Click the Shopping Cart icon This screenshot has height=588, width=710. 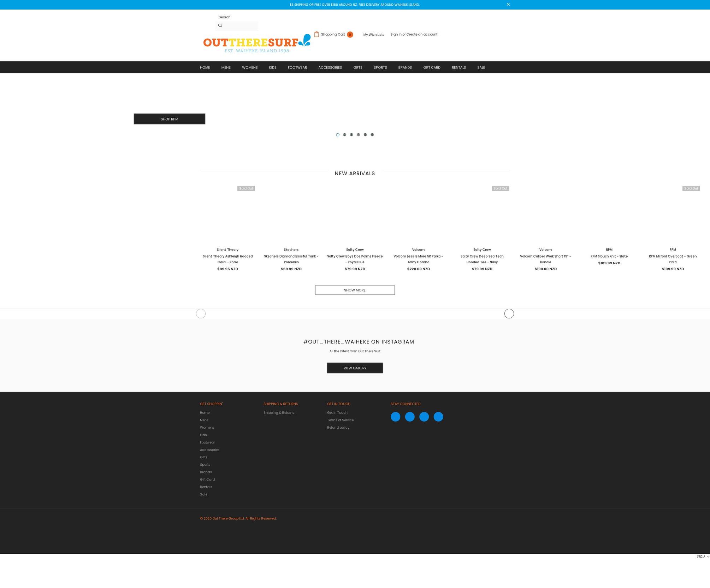316,34
